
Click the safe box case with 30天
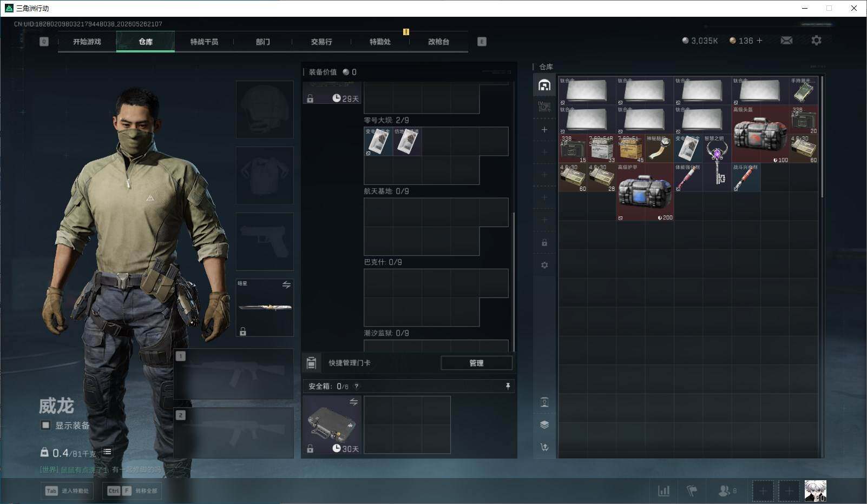tap(332, 425)
